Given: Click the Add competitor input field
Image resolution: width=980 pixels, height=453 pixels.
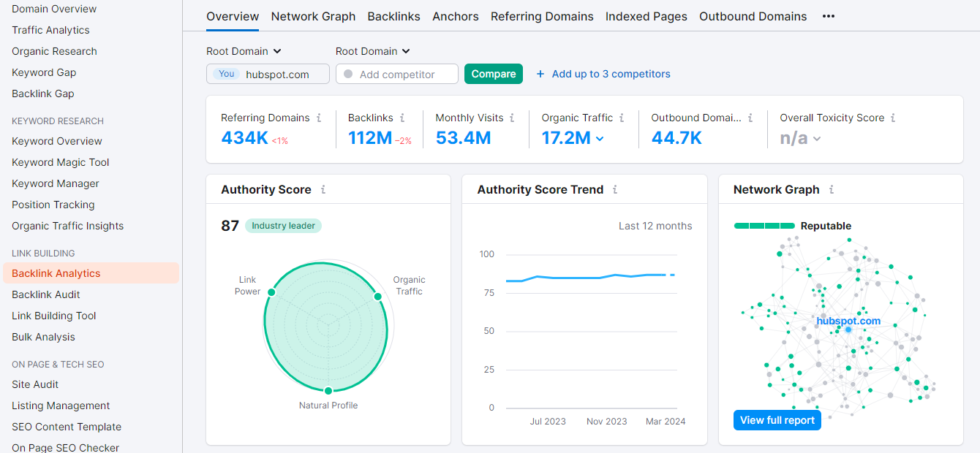Looking at the screenshot, I should point(397,74).
